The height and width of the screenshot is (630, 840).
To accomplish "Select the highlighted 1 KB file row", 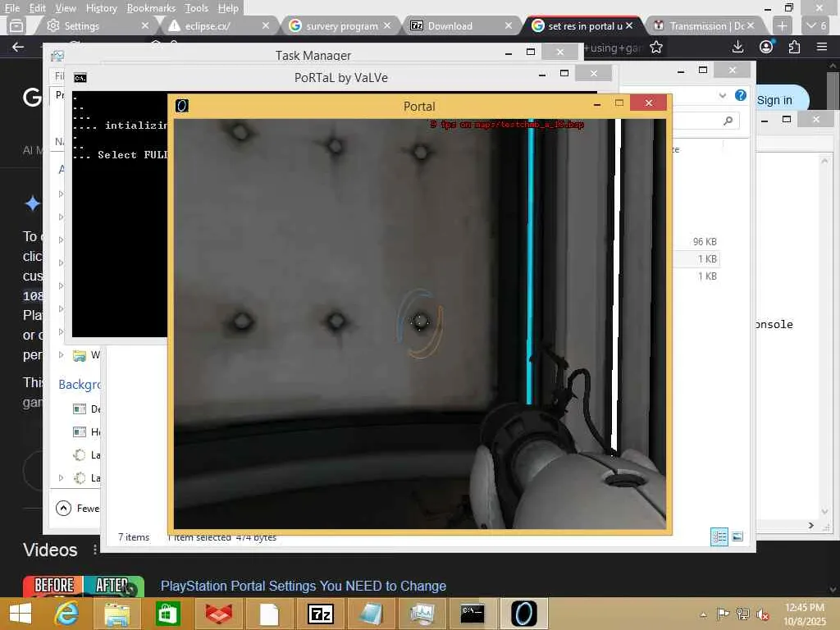I will click(696, 258).
